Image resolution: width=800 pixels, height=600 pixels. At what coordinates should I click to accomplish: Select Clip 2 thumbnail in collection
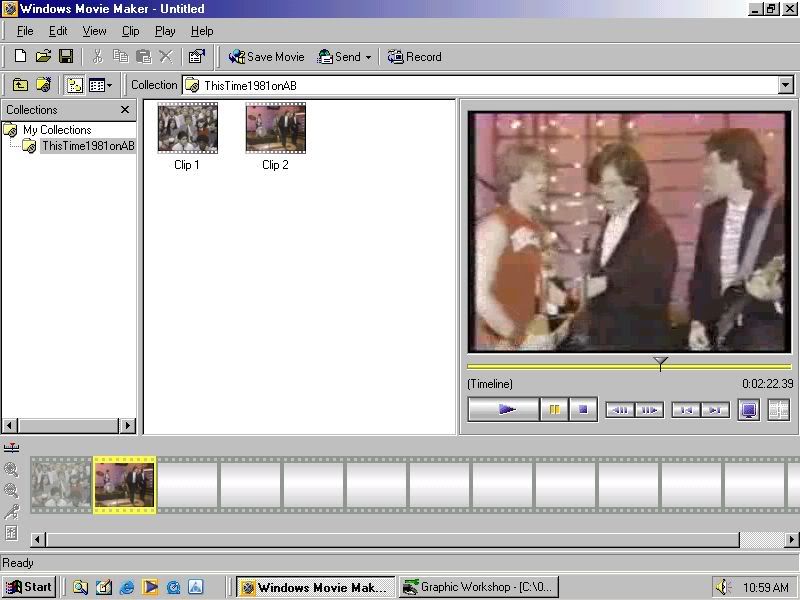276,128
